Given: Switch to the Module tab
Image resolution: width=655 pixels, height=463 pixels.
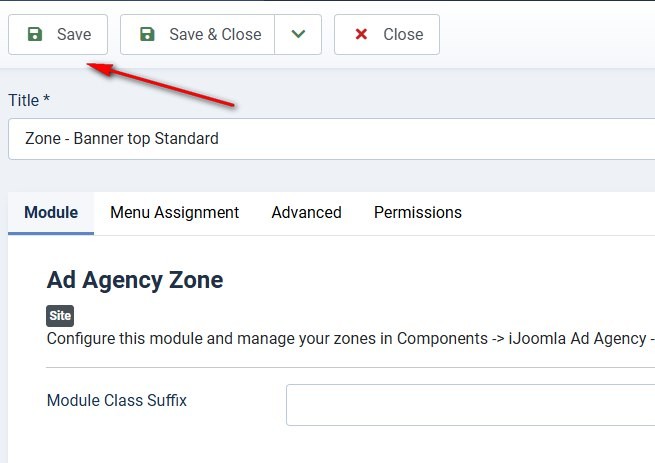Looking at the screenshot, I should (x=51, y=212).
